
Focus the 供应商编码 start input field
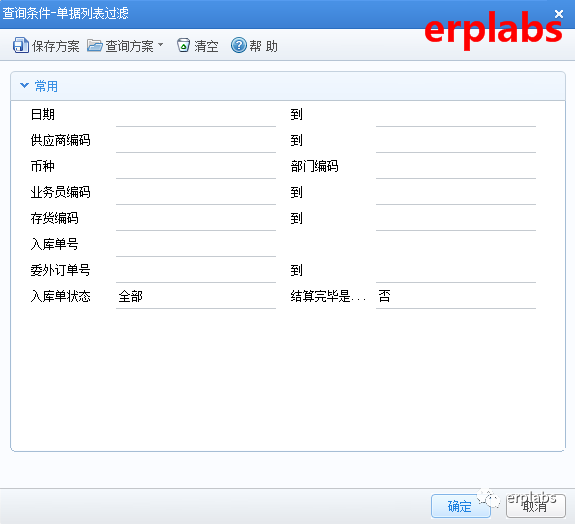click(196, 140)
